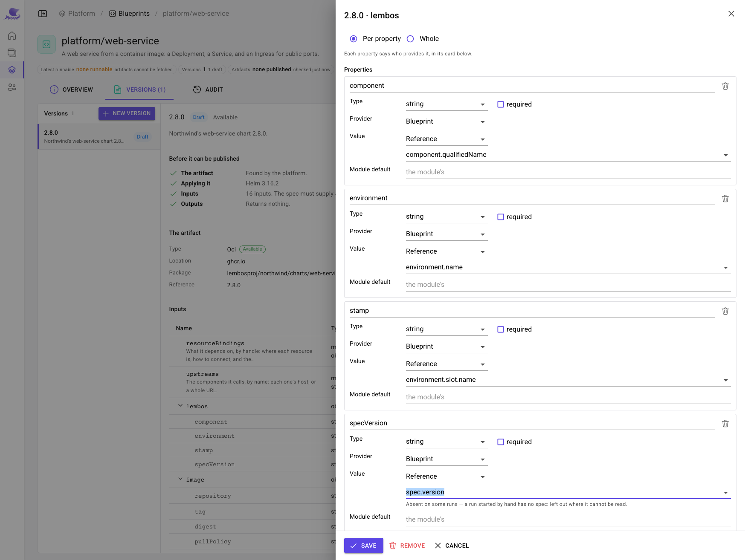Viewport: 745px width, 560px height.
Task: Select version 2.8.0 in versions list
Action: pyautogui.click(x=99, y=137)
